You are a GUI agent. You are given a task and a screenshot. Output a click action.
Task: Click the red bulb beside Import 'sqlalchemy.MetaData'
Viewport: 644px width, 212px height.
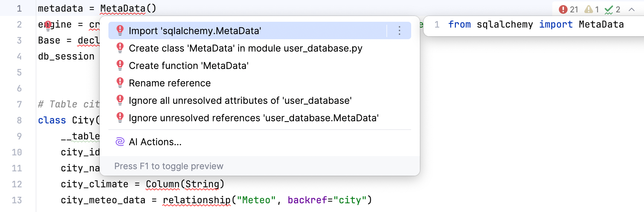pos(120,31)
